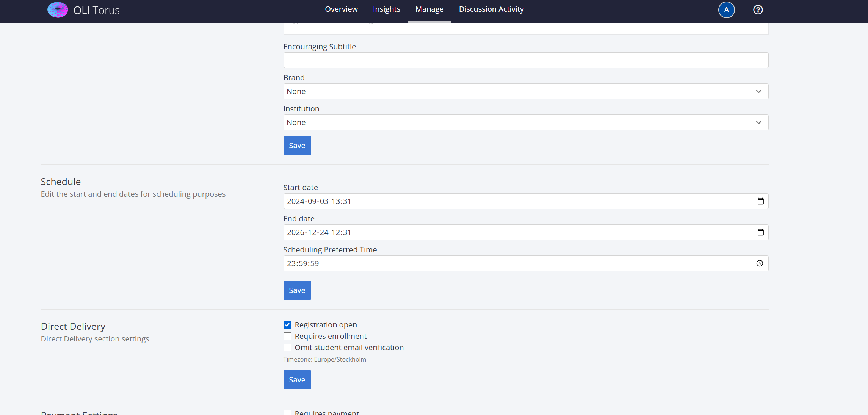
Task: Save the Schedule section settings
Action: tap(297, 290)
